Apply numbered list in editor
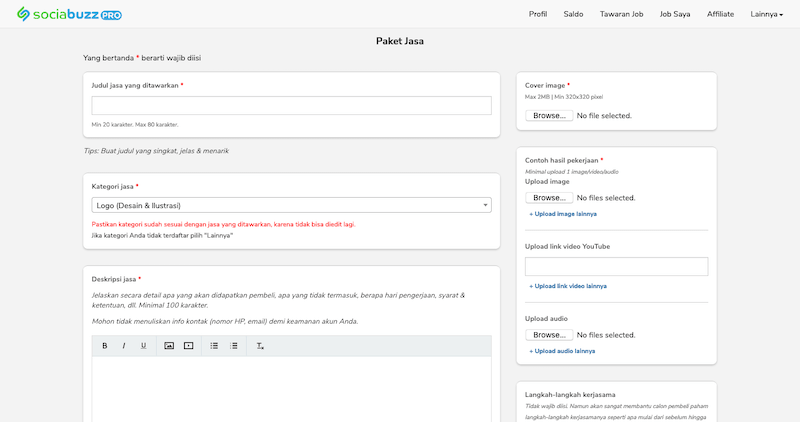This screenshot has height=422, width=800. pos(234,346)
